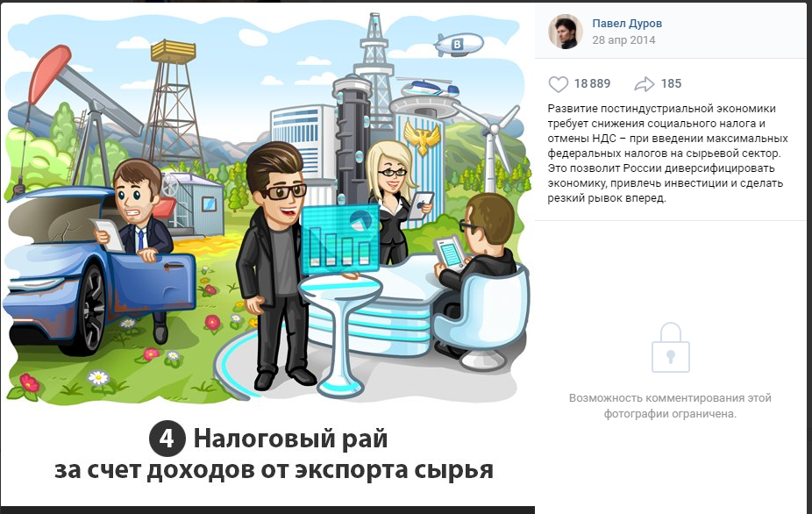The image size is (812, 514).
Task: Click the heart like icon
Action: [559, 84]
